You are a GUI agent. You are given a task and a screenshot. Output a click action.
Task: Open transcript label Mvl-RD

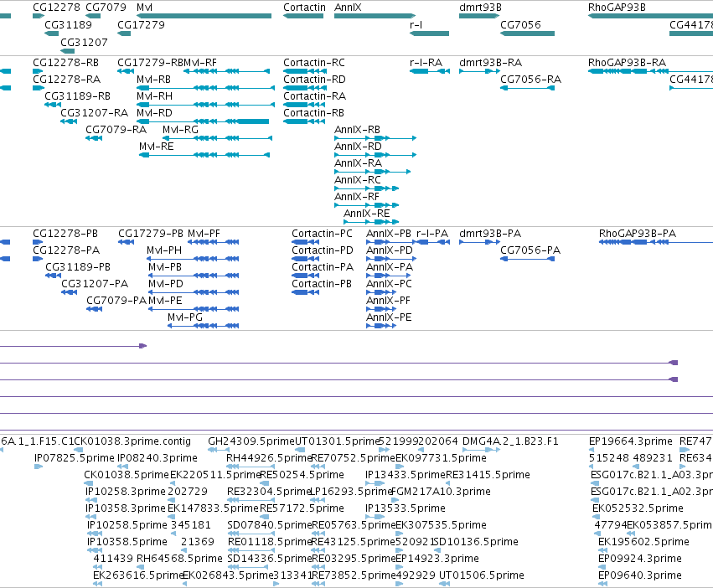[154, 113]
